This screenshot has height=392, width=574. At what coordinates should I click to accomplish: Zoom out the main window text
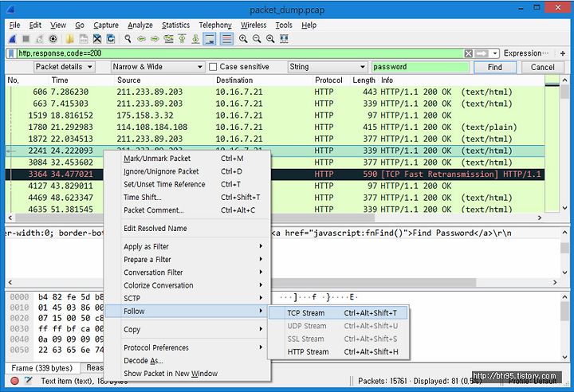click(x=257, y=39)
